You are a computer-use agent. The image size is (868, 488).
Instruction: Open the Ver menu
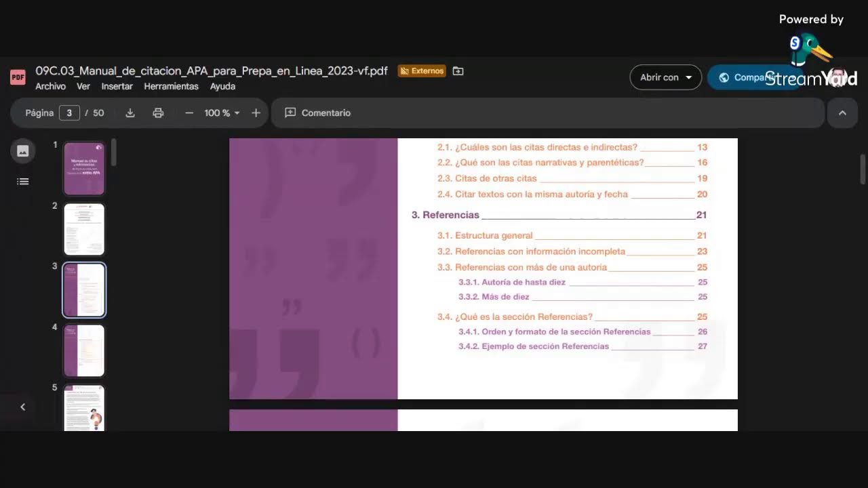click(x=83, y=87)
